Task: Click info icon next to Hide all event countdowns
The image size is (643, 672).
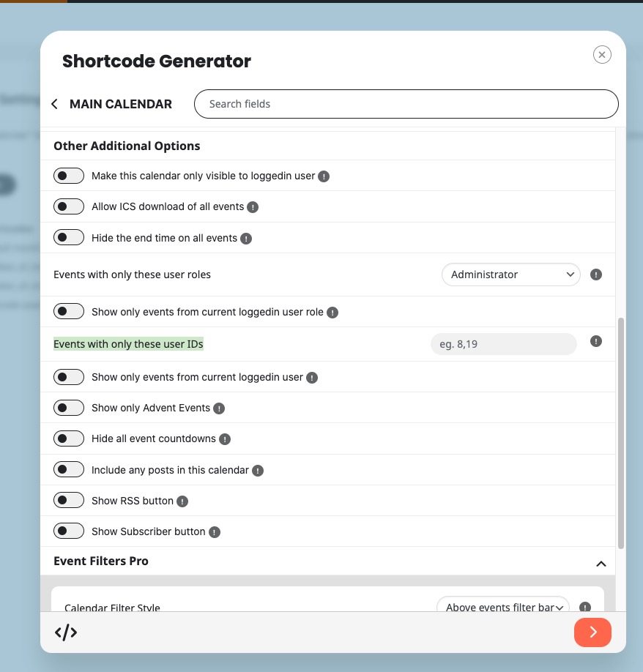Action: pyautogui.click(x=225, y=439)
